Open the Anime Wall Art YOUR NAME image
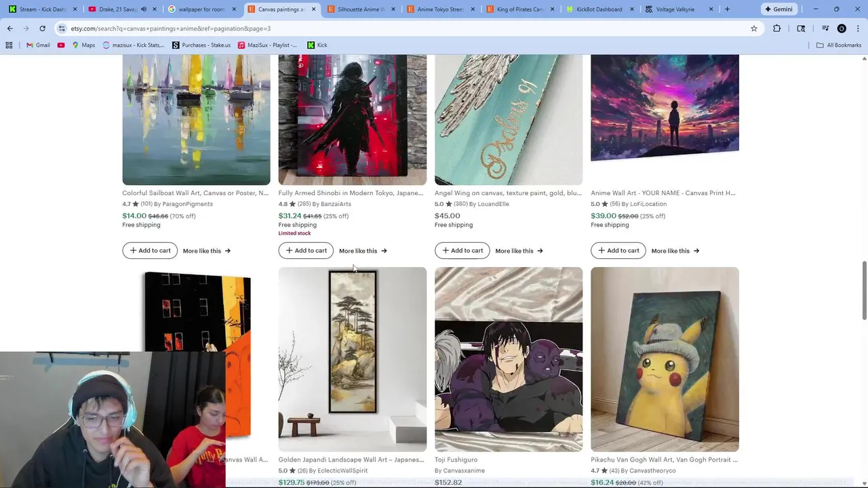 click(x=665, y=108)
